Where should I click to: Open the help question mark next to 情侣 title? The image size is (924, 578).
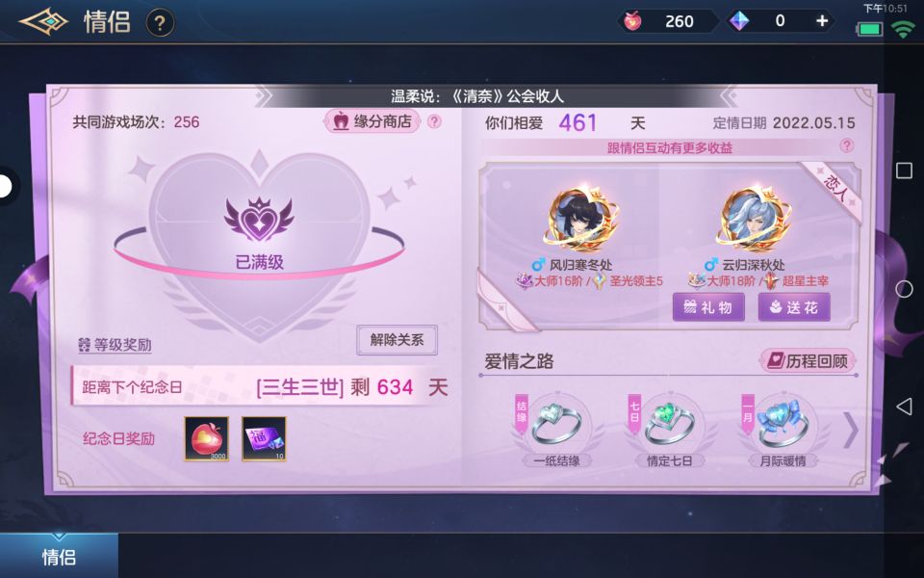[x=160, y=23]
